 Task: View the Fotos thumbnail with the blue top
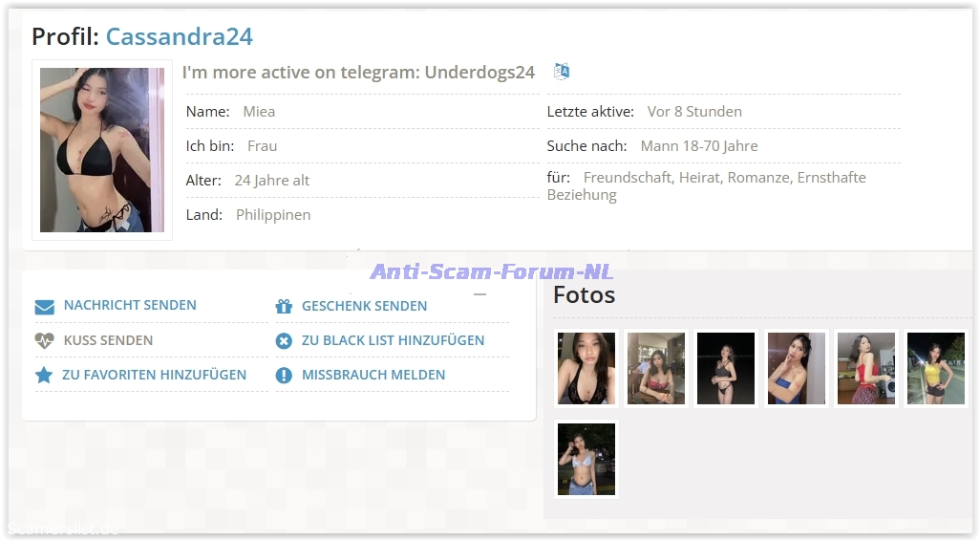pyautogui.click(x=796, y=369)
